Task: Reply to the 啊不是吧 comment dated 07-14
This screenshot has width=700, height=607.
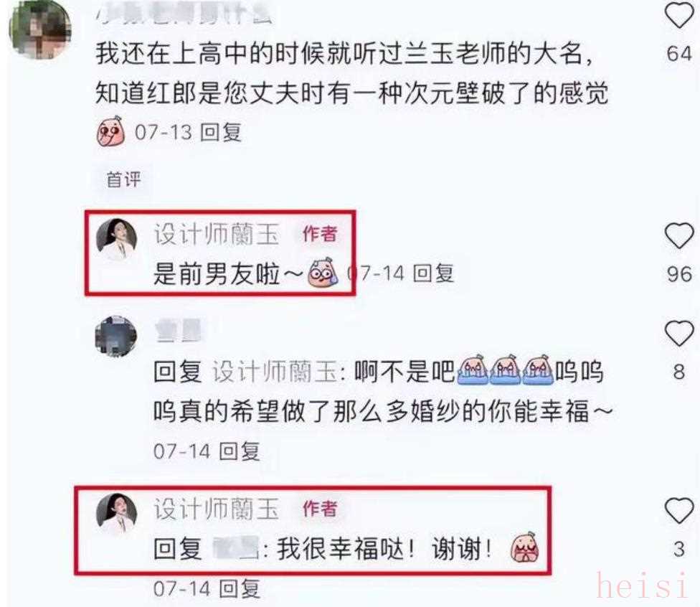Action: tap(240, 451)
